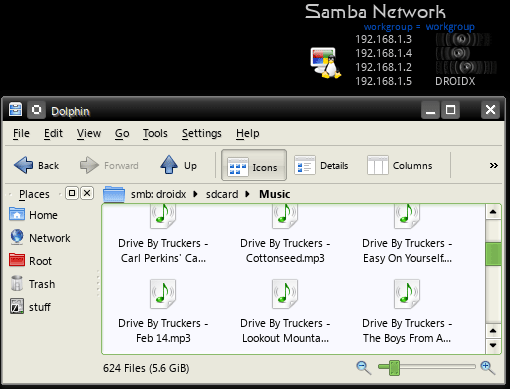Click the Trash bin icon
The height and width of the screenshot is (389, 510).
click(17, 283)
